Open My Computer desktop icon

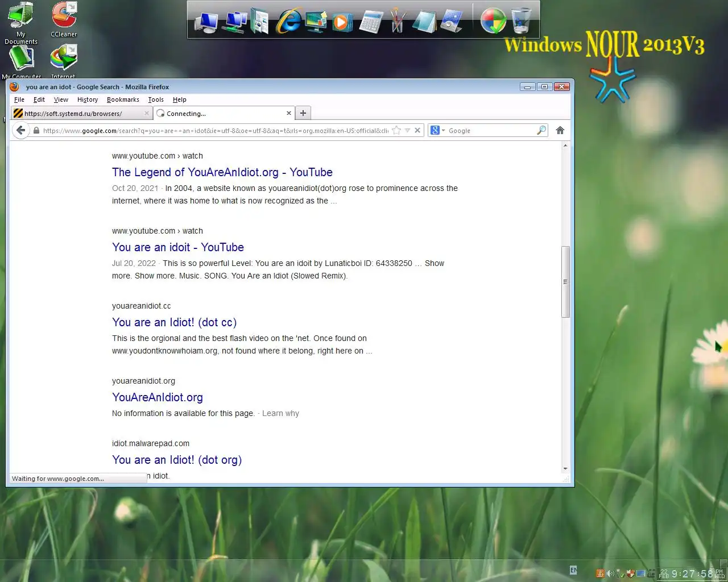(x=21, y=61)
